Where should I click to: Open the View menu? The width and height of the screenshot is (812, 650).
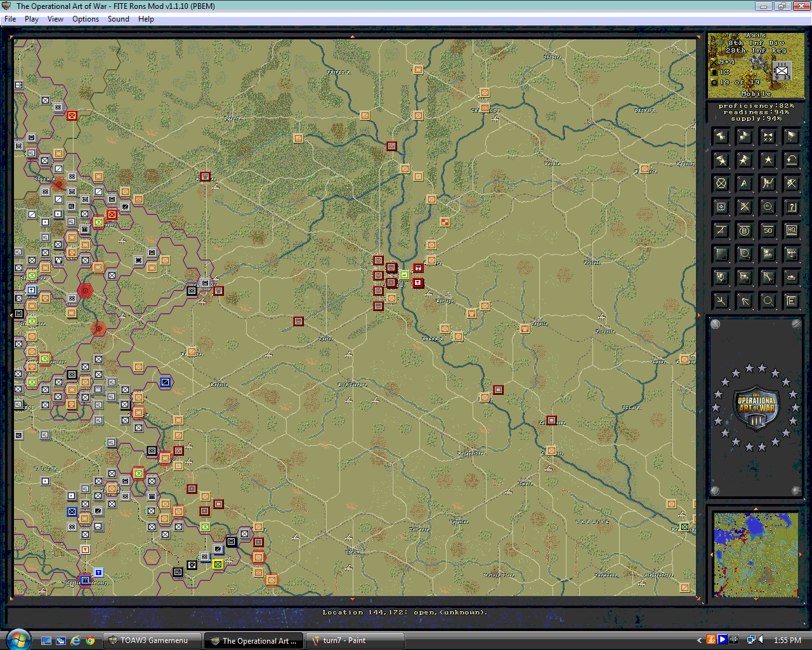(x=55, y=19)
